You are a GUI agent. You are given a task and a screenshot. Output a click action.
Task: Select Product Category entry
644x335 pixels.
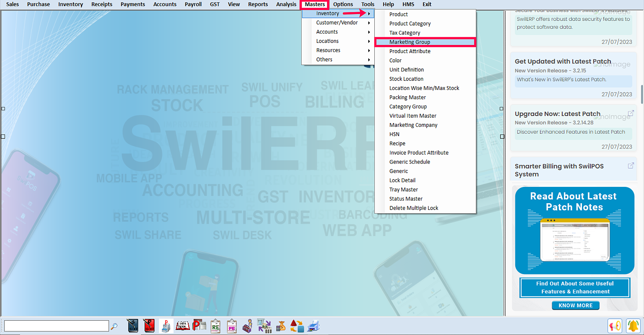(x=425, y=23)
